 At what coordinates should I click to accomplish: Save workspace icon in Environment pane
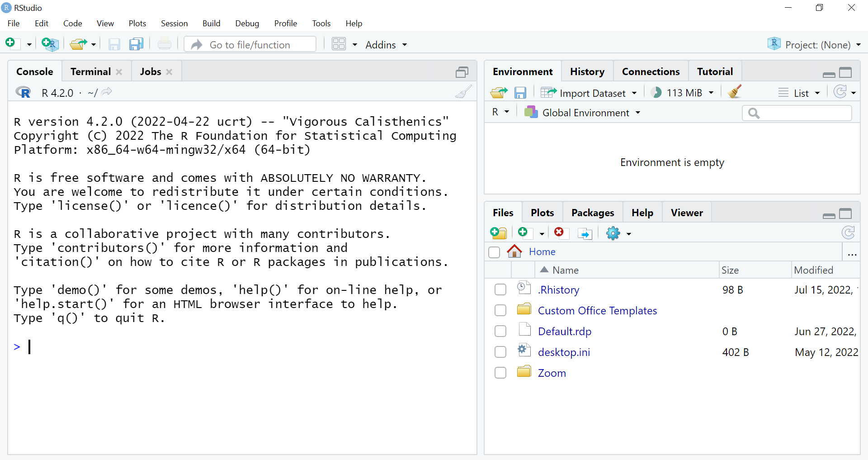click(520, 93)
